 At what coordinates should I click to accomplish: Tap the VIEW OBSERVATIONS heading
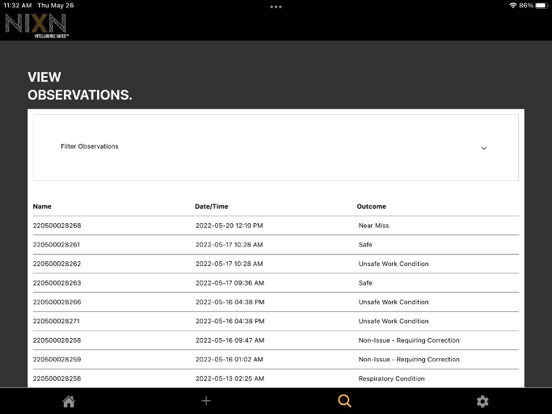click(x=80, y=86)
